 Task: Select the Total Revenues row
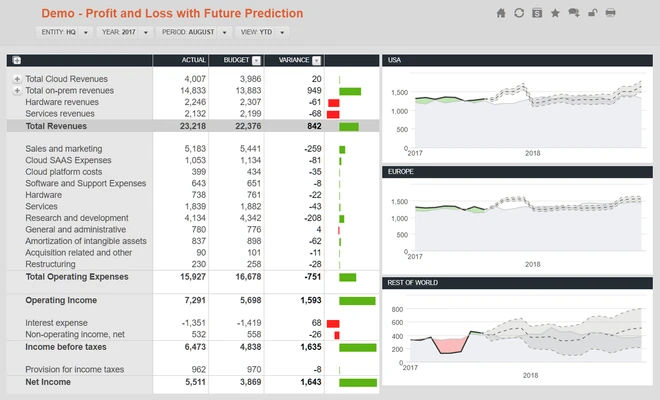(x=193, y=126)
